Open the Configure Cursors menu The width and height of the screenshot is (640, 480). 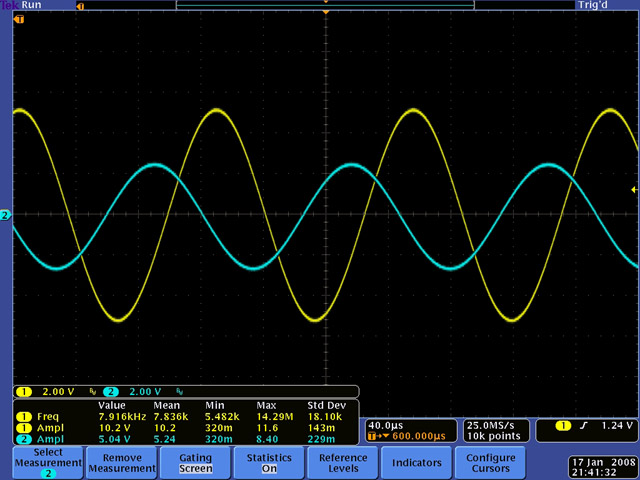click(491, 463)
